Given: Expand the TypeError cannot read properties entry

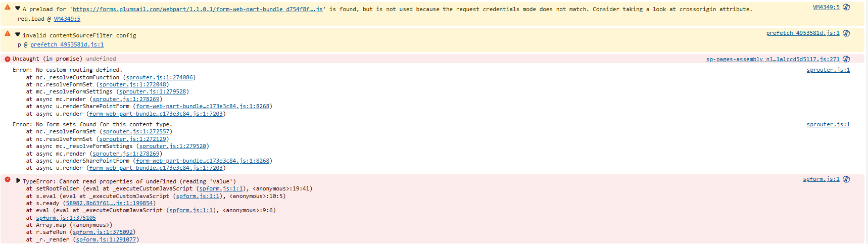Looking at the screenshot, I should [18, 181].
